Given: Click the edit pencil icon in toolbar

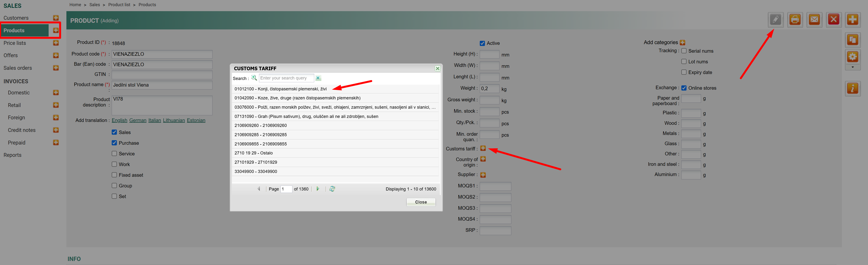Looking at the screenshot, I should pos(775,19).
